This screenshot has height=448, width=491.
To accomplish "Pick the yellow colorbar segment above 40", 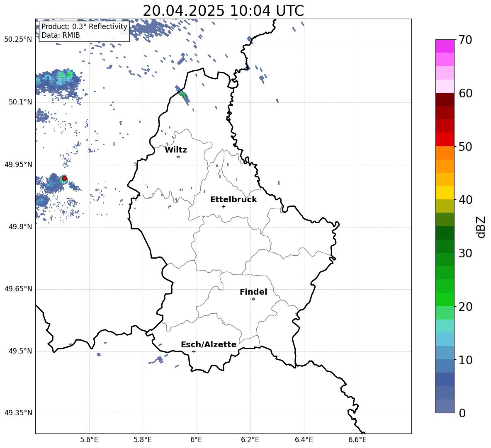I will pos(445,193).
